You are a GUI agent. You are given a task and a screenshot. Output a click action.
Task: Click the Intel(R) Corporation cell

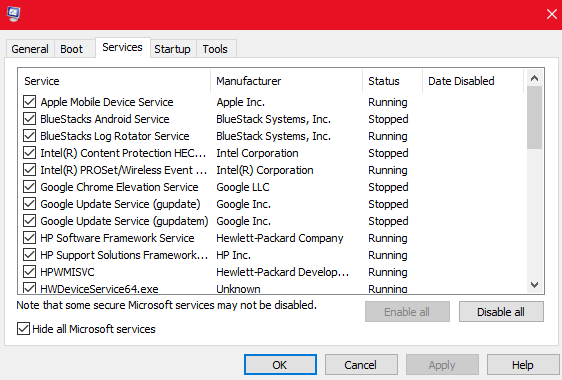click(265, 170)
